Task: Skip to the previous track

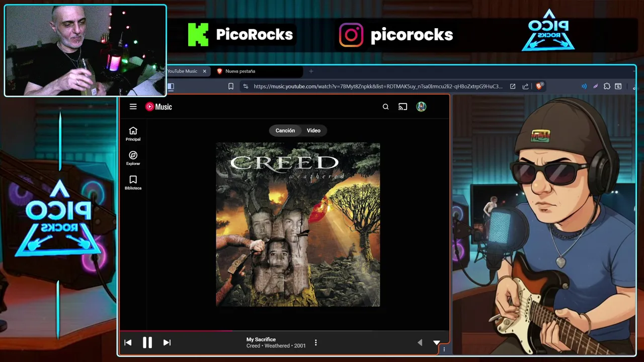Action: [x=128, y=342]
